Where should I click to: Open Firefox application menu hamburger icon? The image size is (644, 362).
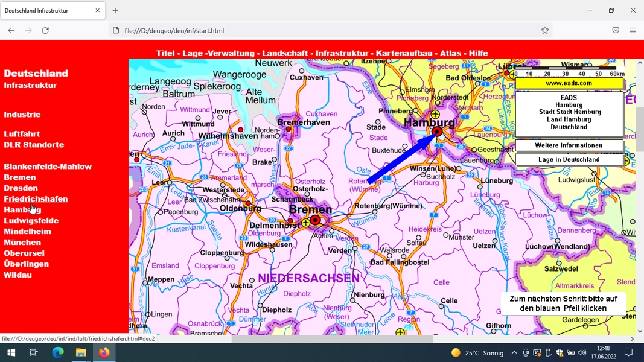pos(633,30)
